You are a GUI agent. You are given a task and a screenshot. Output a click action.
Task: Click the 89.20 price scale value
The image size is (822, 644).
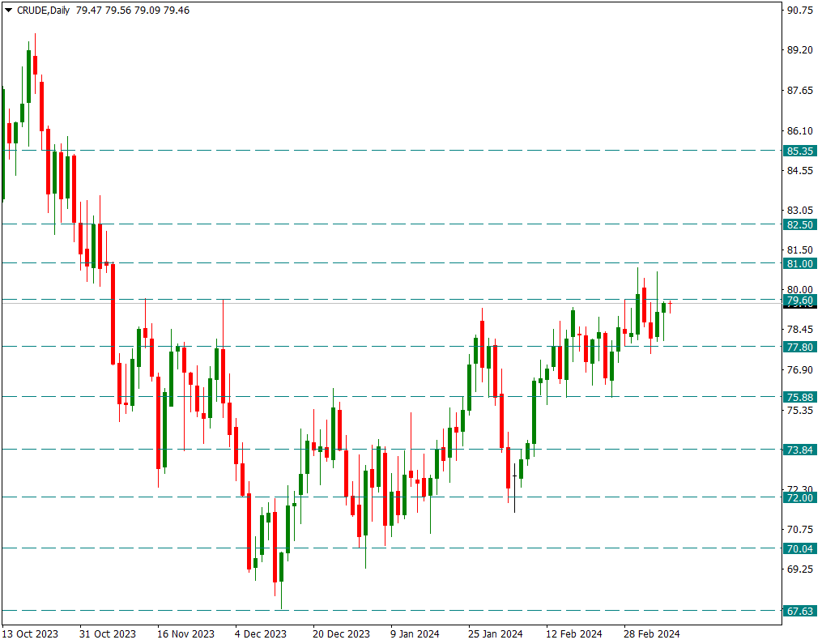click(x=800, y=50)
